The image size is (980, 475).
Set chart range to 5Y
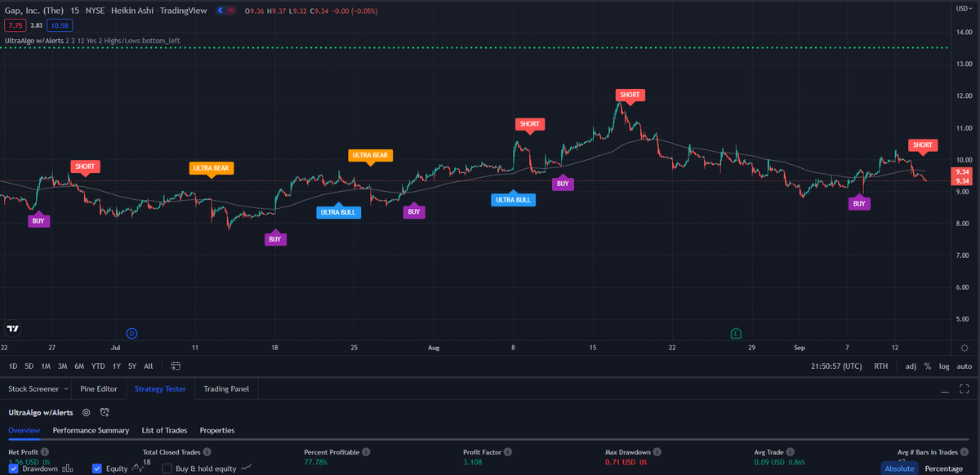[131, 366]
